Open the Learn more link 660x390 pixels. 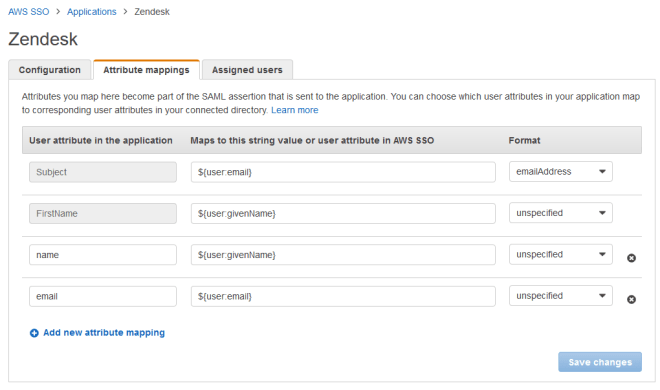point(295,110)
